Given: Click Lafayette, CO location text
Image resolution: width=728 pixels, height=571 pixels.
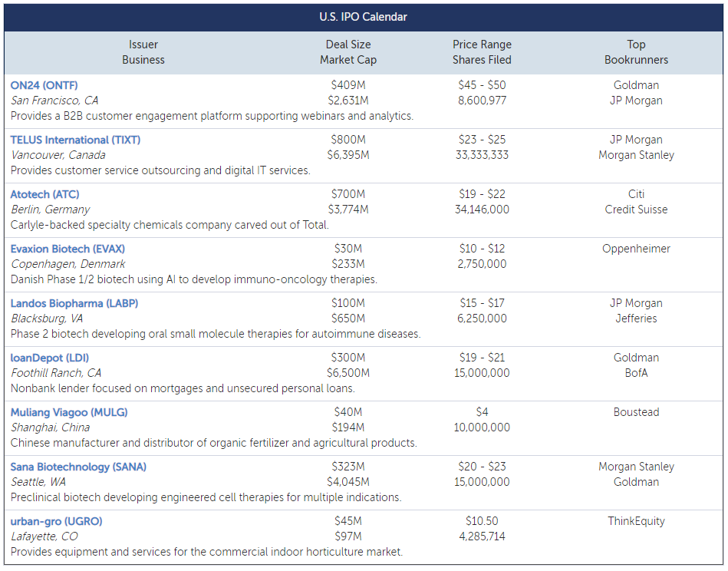Looking at the screenshot, I should (44, 536).
